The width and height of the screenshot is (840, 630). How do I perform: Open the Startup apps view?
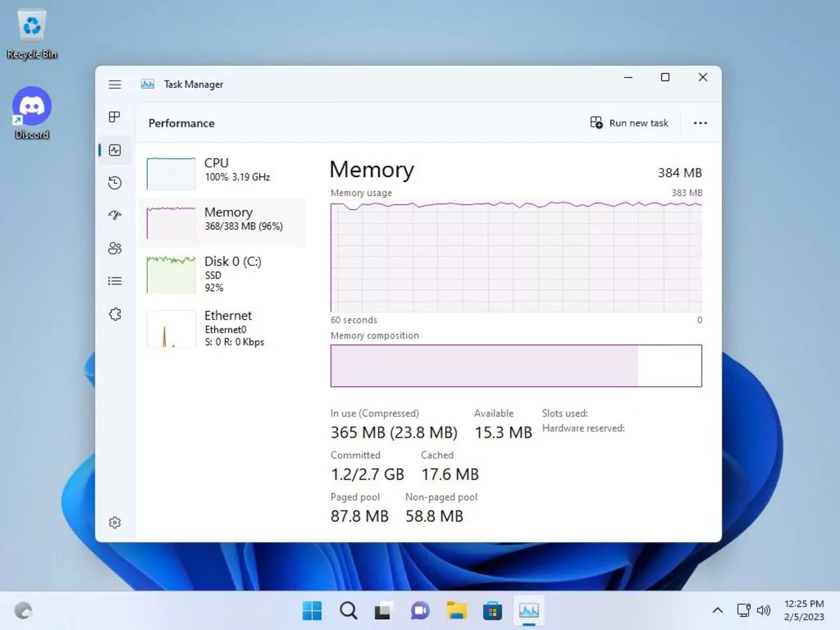pyautogui.click(x=115, y=215)
